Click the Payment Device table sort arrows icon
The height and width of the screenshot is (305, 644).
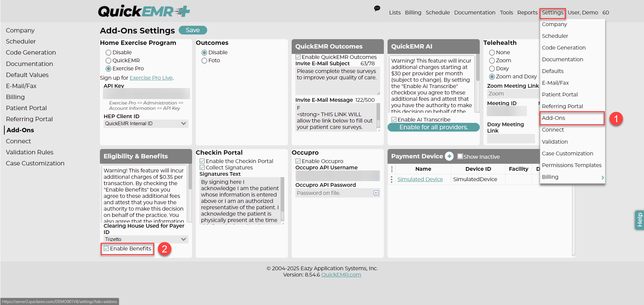tap(392, 169)
